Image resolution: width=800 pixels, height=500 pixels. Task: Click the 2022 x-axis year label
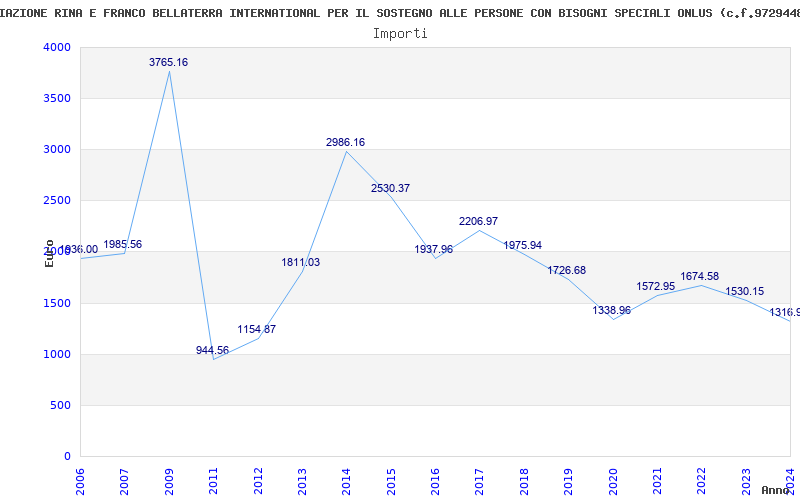pyautogui.click(x=702, y=481)
